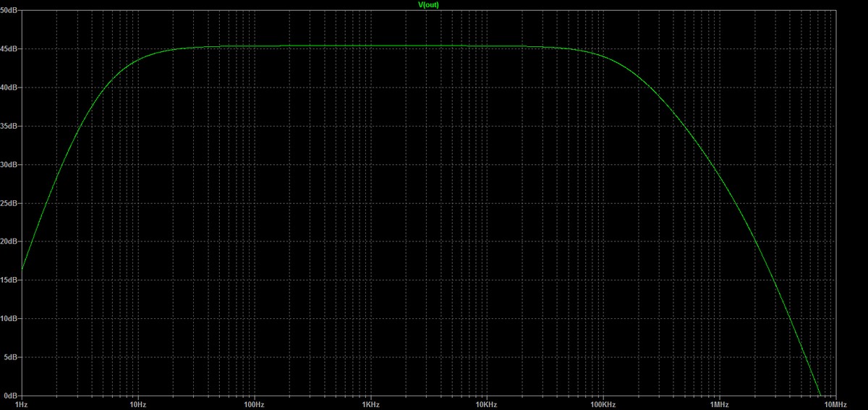Click the 0dB vertical axis label
868x410 pixels.
pyautogui.click(x=11, y=396)
